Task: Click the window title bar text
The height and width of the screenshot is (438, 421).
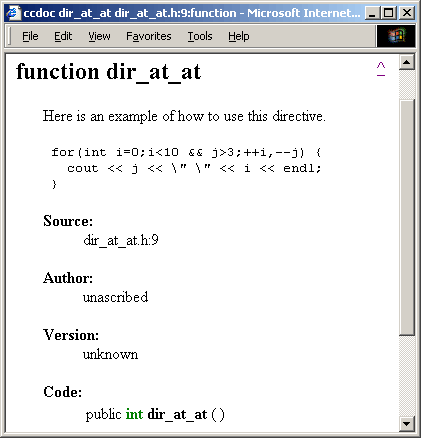Action: (192, 13)
